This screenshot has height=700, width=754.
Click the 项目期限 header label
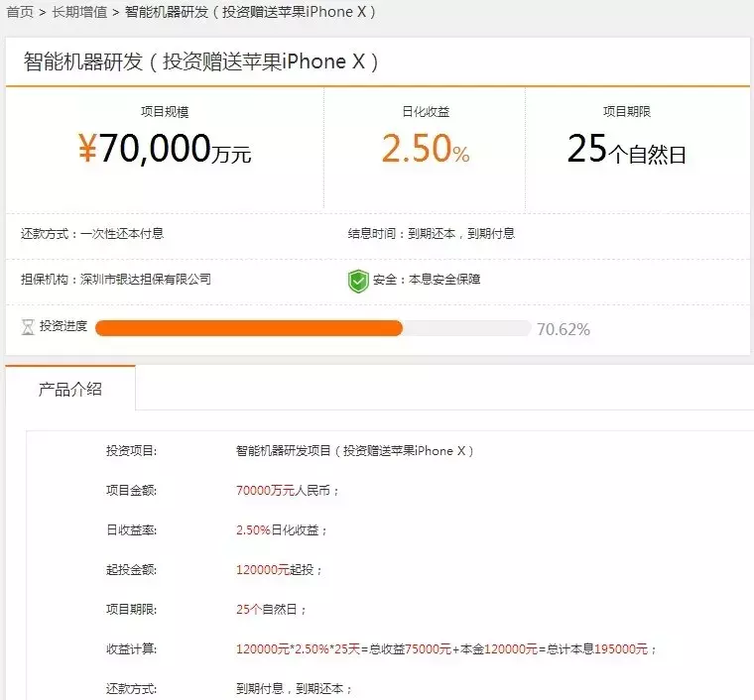627,111
